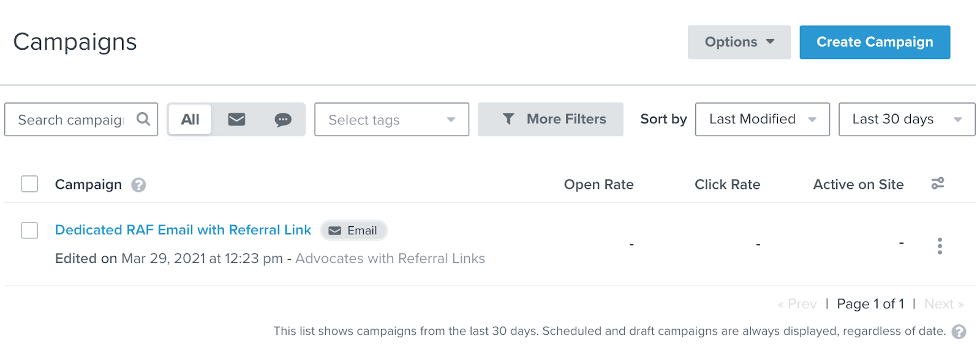Image resolution: width=980 pixels, height=355 pixels.
Task: Filter campaigns by SMS chat bubble icon
Action: tap(282, 120)
